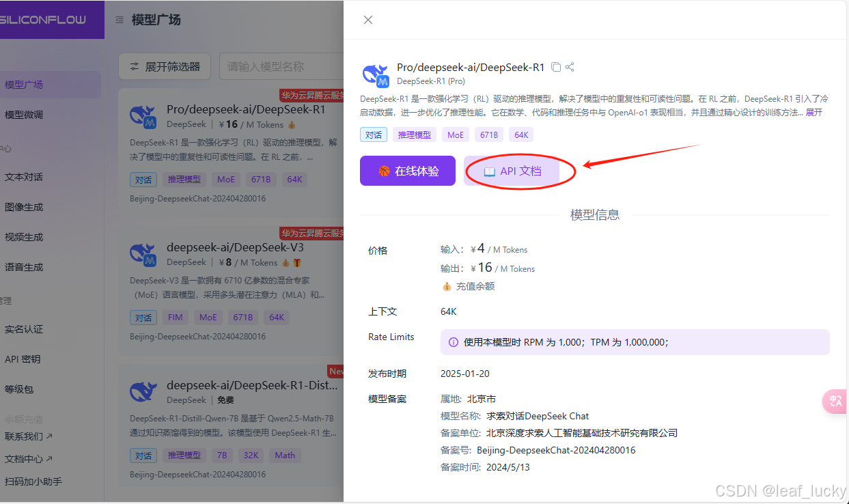Click 充值余额 text under price
The image size is (849, 504).
pyautogui.click(x=475, y=286)
